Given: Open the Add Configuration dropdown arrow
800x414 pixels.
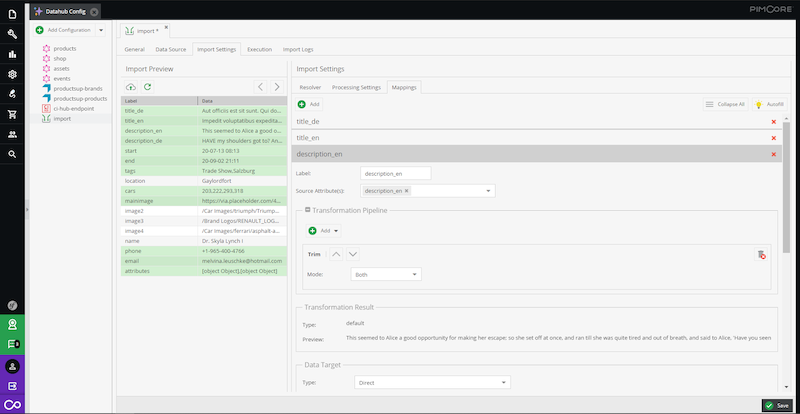Looking at the screenshot, I should coord(101,30).
